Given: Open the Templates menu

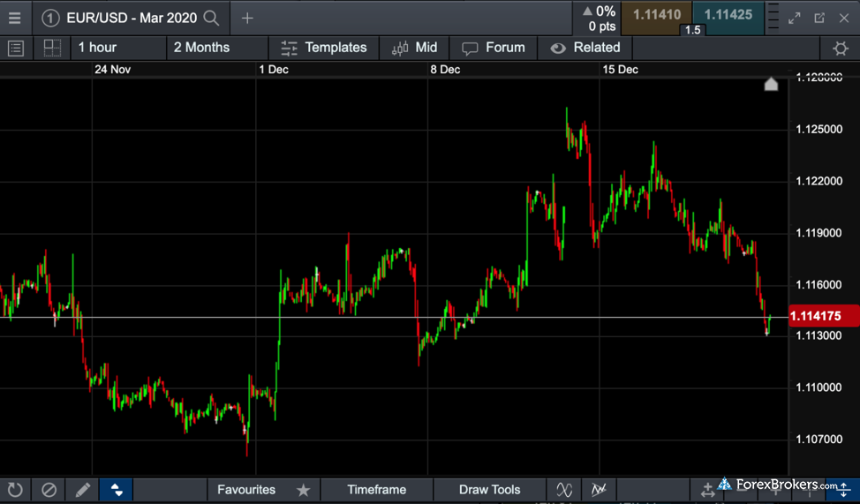Looking at the screenshot, I should click(x=324, y=48).
